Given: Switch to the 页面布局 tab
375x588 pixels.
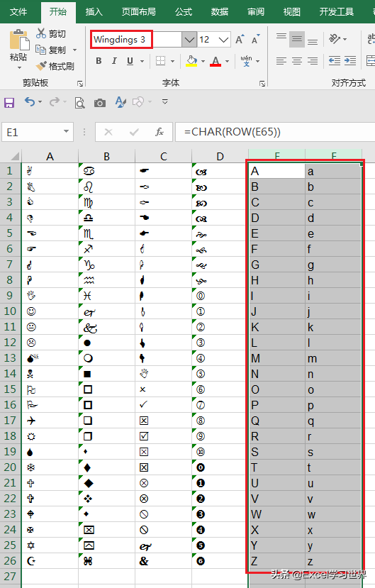Looking at the screenshot, I should [139, 11].
